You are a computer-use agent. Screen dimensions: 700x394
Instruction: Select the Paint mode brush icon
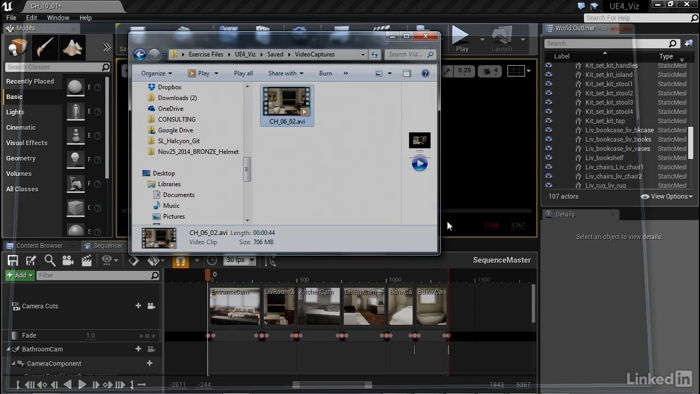tap(45, 47)
